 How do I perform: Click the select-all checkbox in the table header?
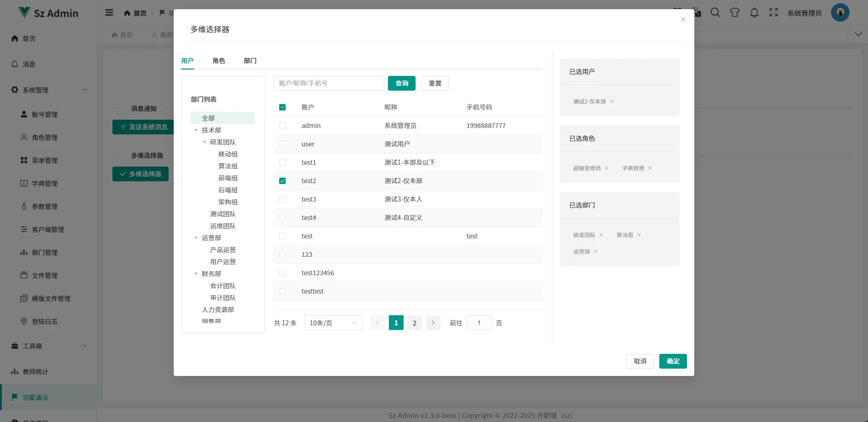(x=282, y=107)
